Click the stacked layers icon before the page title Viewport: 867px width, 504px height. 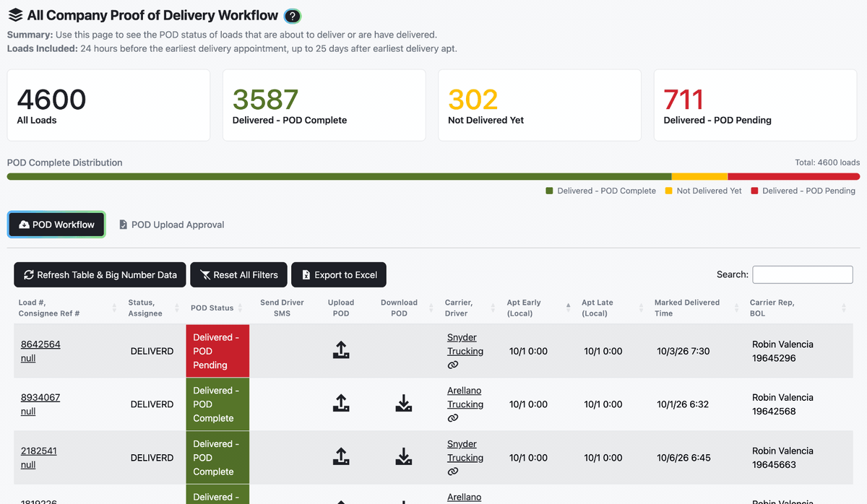click(15, 15)
